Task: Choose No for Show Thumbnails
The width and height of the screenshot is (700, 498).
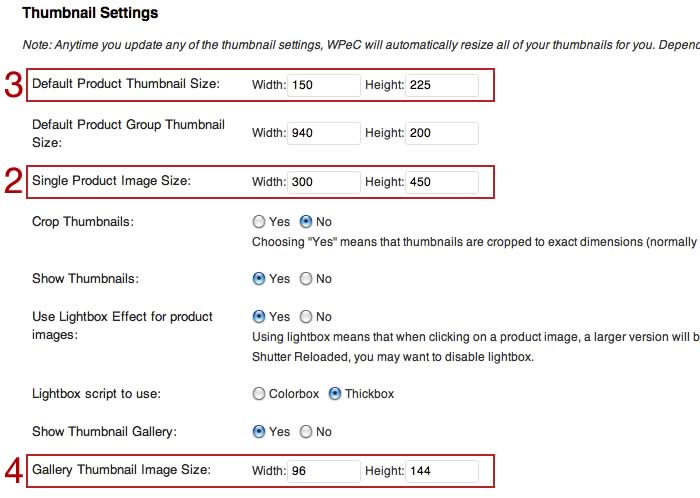Action: click(x=307, y=279)
